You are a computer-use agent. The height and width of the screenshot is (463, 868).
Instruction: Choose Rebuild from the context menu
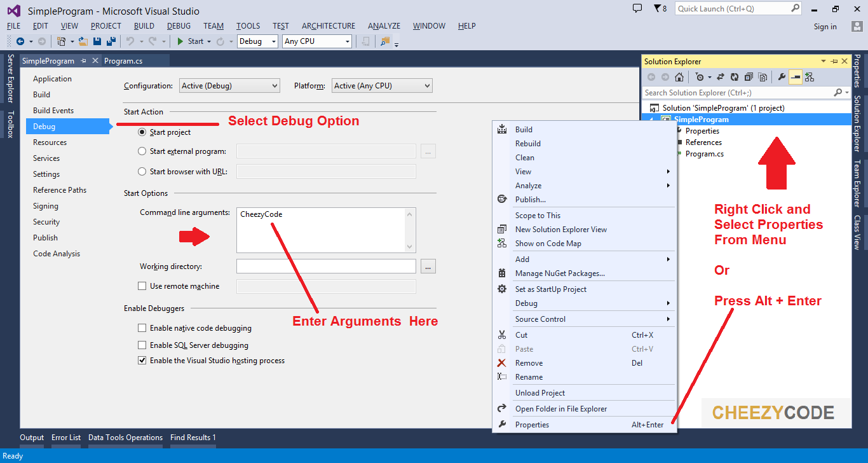[585, 144]
